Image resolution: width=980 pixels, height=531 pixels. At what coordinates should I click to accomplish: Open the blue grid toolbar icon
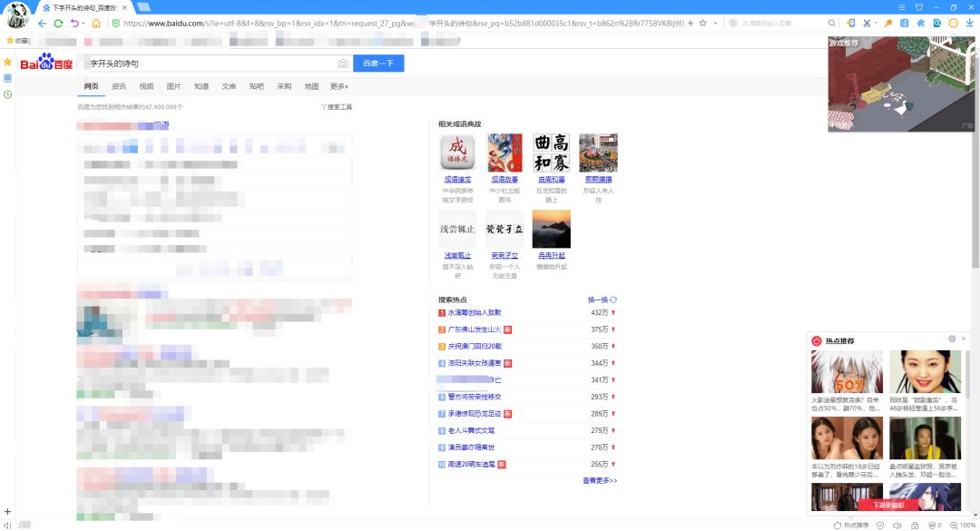tap(905, 23)
